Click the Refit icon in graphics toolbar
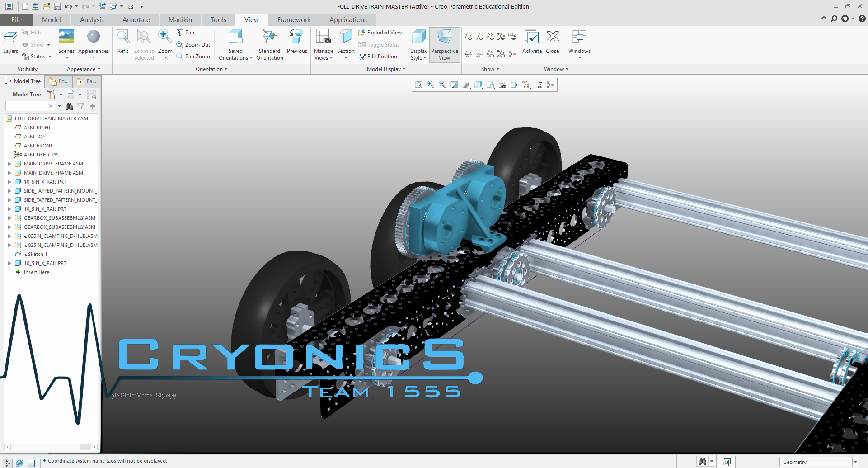The image size is (868, 468). (419, 85)
